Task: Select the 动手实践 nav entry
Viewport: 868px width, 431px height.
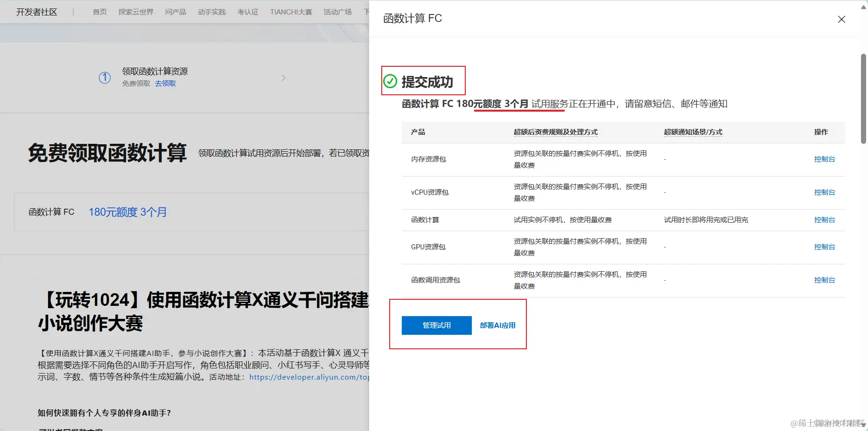Action: [x=211, y=12]
